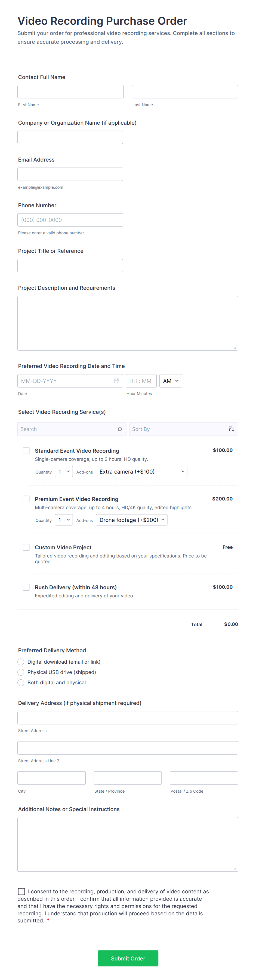Expand Extra camera add-ons dropdown
Viewport: 253px width, 980px height.
(141, 472)
